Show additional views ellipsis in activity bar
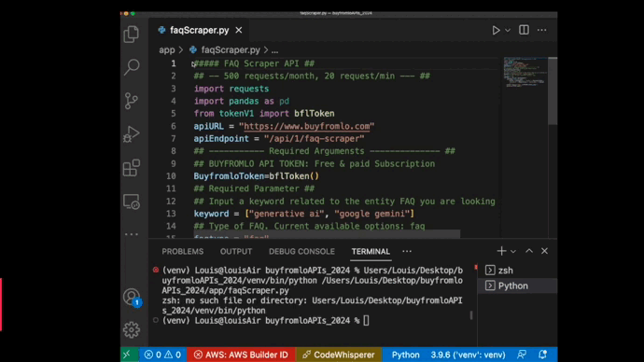The image size is (644, 362). point(132,234)
